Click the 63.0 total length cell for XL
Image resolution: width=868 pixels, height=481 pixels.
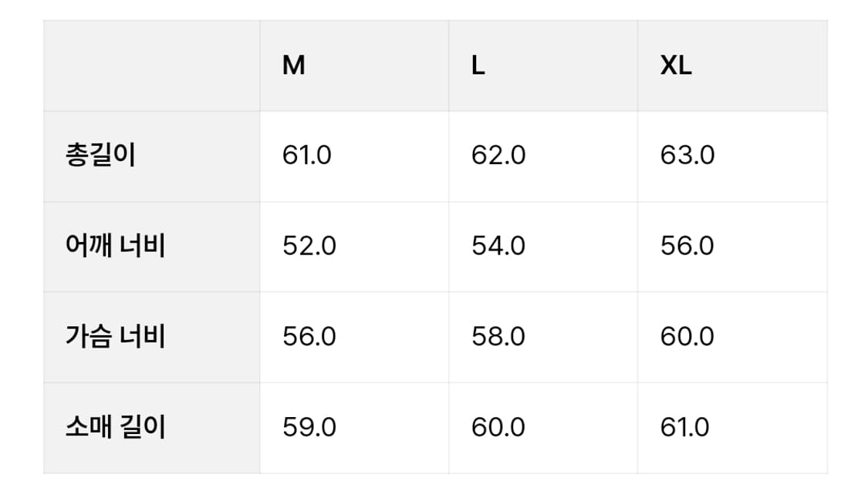732,156
